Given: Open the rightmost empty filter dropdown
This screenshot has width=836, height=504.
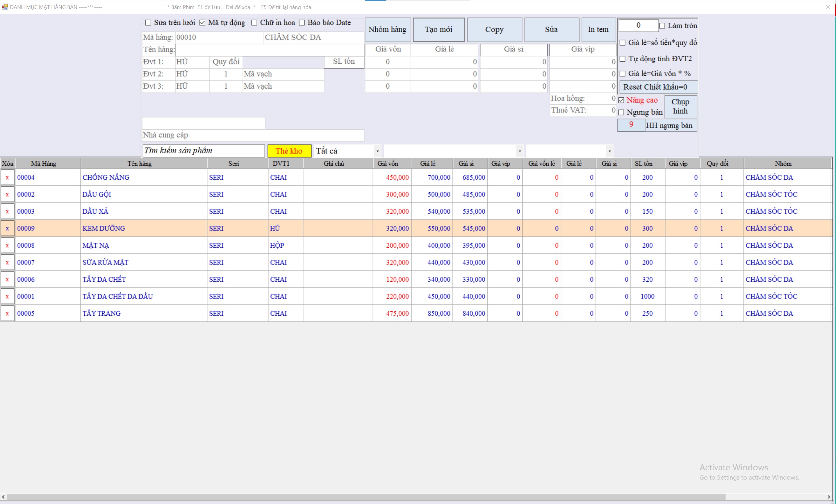Looking at the screenshot, I should click(x=609, y=151).
